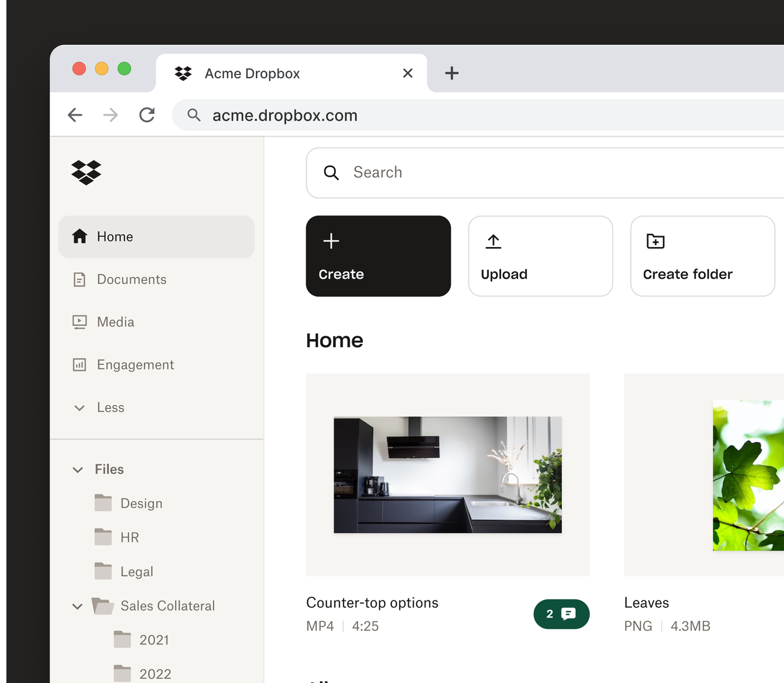Image resolution: width=784 pixels, height=683 pixels.
Task: Open the 2021 subfolder
Action: (x=154, y=640)
